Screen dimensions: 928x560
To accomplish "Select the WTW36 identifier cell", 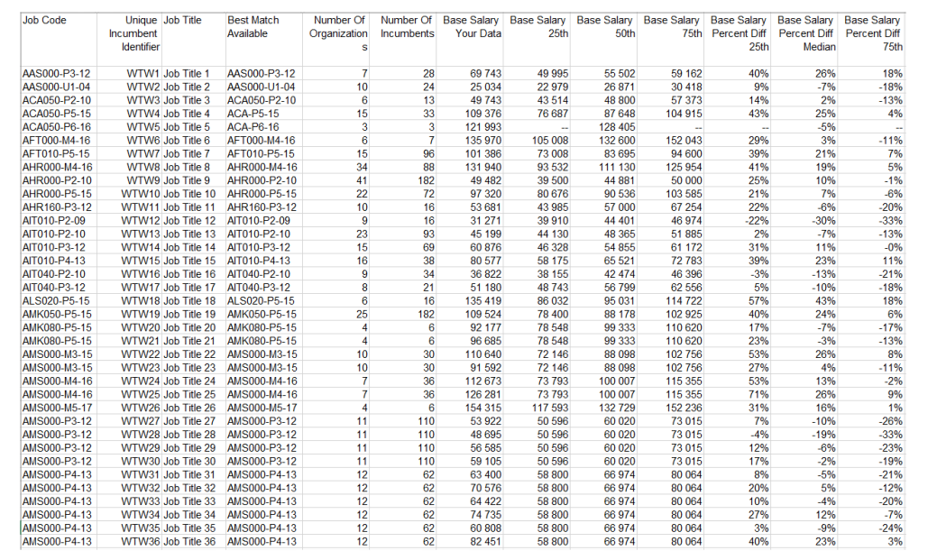I will click(141, 541).
